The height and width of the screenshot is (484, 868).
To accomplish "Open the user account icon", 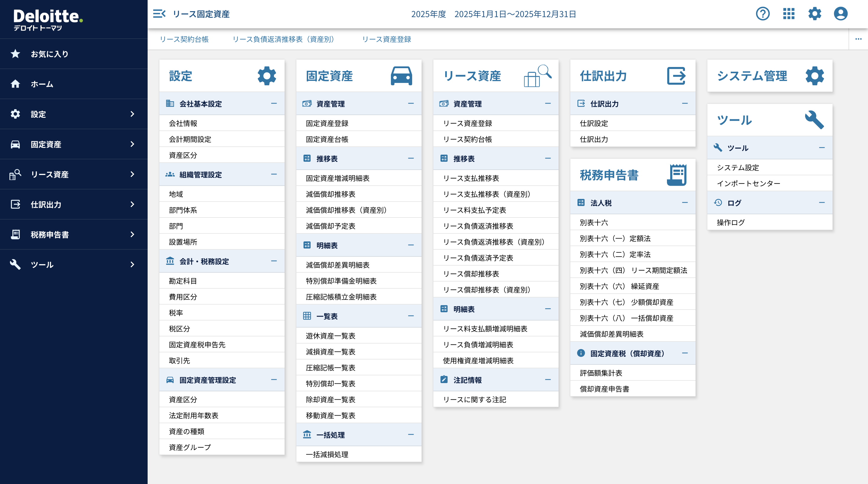I will pyautogui.click(x=841, y=14).
